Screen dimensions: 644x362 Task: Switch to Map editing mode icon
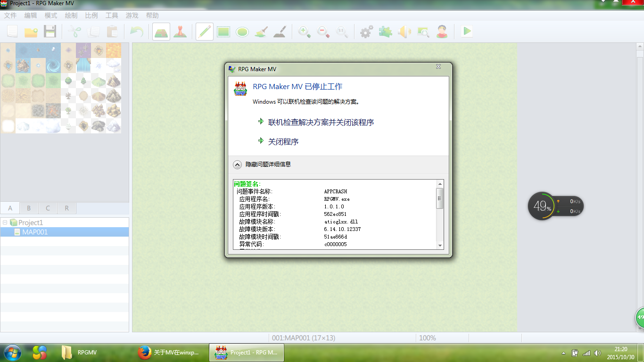161,32
